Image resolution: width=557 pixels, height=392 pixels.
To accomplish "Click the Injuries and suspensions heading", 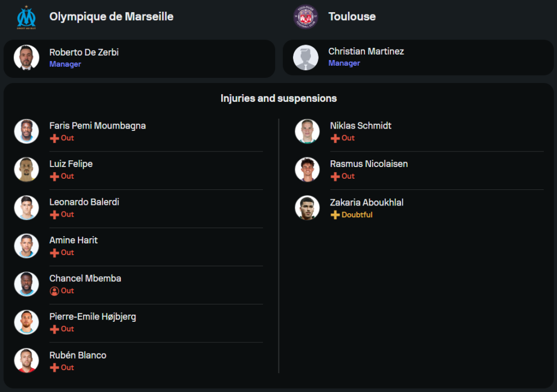I will click(278, 99).
